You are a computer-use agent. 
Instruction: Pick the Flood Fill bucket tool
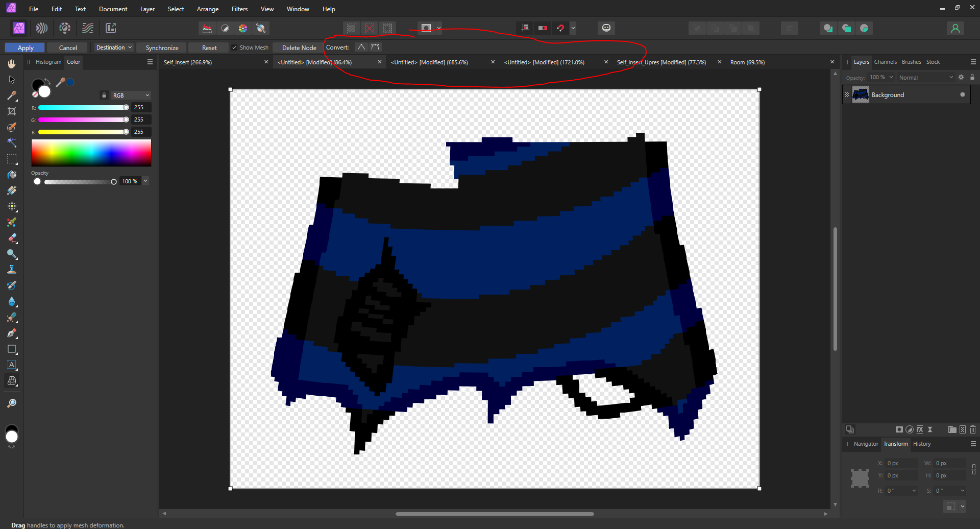12,175
